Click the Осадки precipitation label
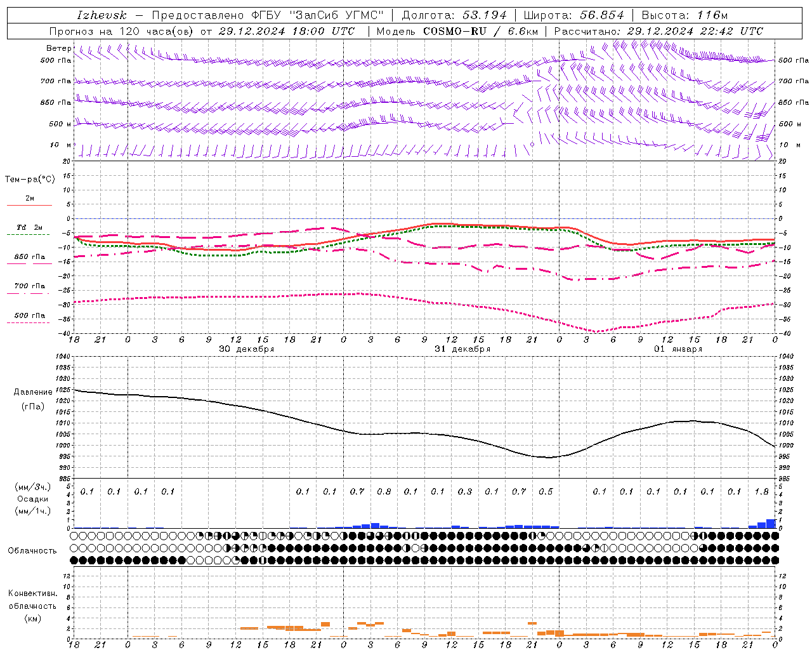Screen dimensions: 812x650 point(33,499)
